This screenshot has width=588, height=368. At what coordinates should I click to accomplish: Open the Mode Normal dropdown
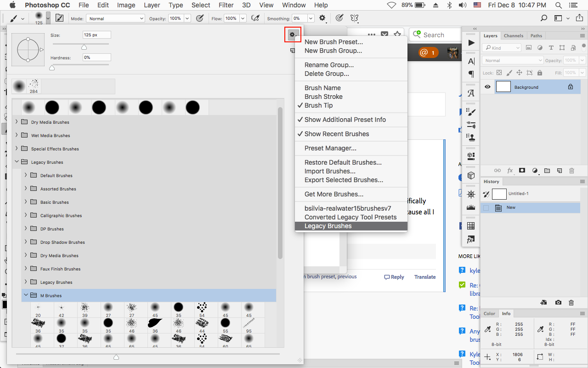click(x=115, y=18)
